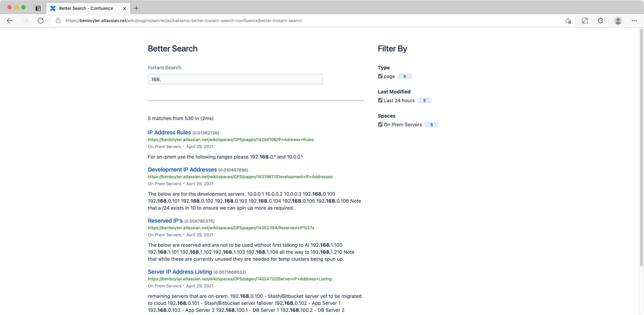Click the score (0.010467696) beside Development IP Addresses
The image size is (644, 315).
[233, 170]
